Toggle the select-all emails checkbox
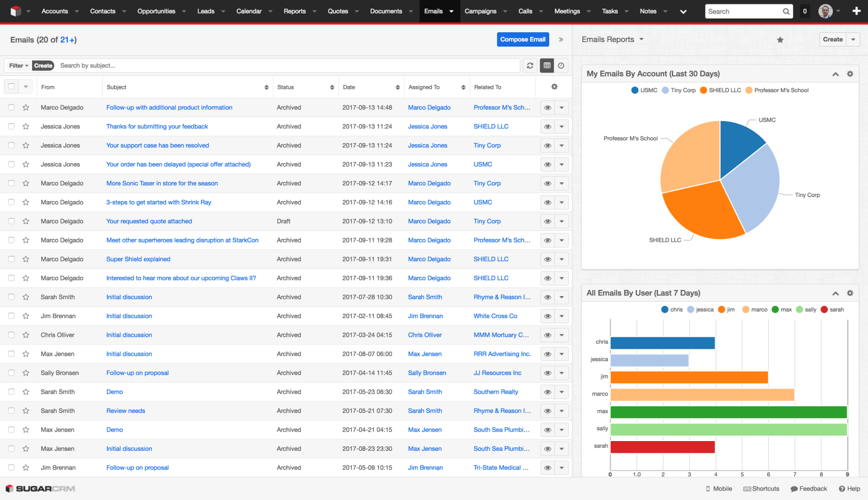 tap(11, 87)
